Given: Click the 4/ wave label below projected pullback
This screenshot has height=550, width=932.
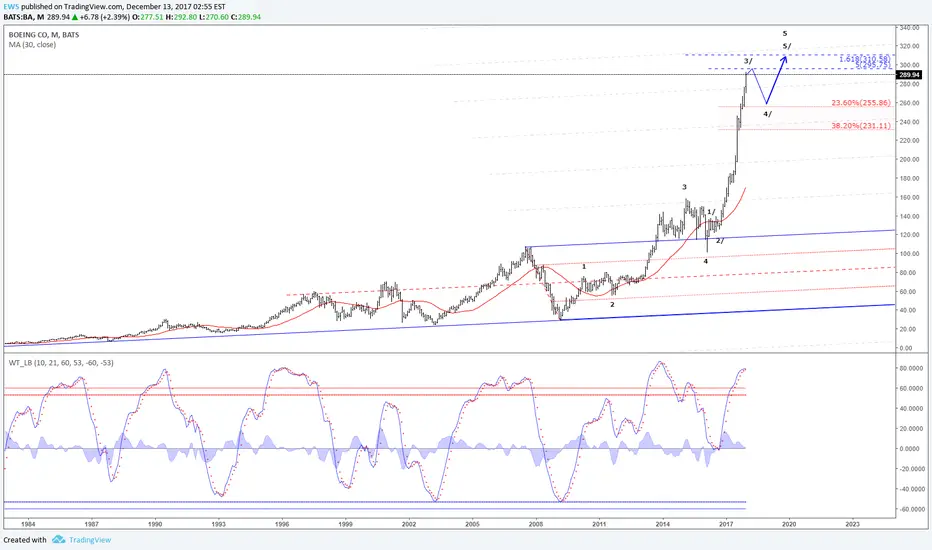Looking at the screenshot, I should (x=767, y=114).
